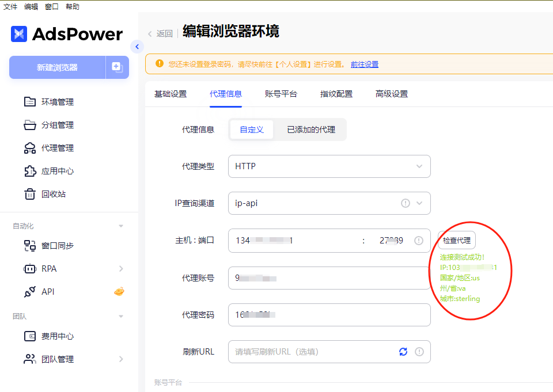Collapse the 自动化 section arrow
The width and height of the screenshot is (553, 392).
[x=121, y=226]
